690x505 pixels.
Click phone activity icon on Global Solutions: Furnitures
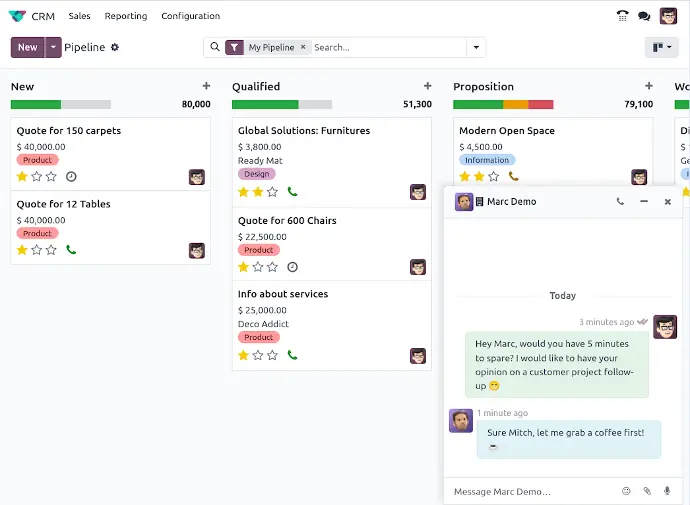click(292, 192)
